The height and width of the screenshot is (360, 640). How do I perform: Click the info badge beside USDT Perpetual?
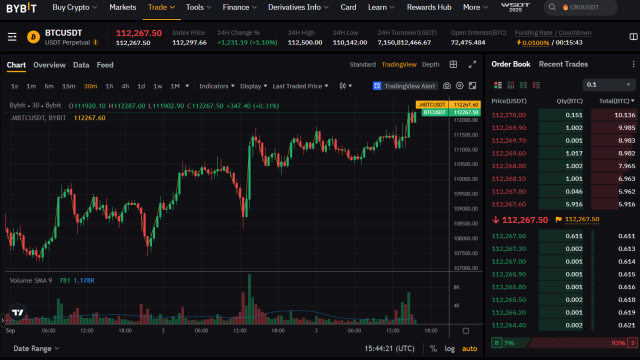tap(96, 42)
